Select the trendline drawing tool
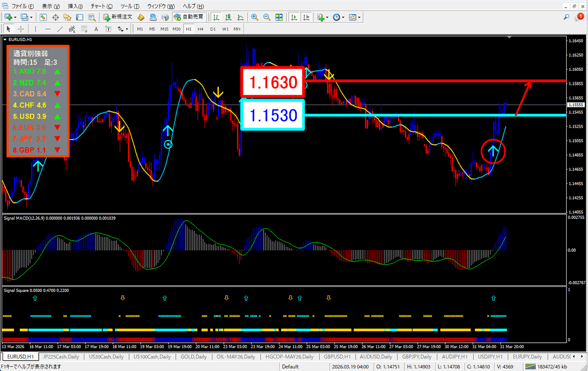Viewport: 588px width, 371px height. click(x=60, y=29)
